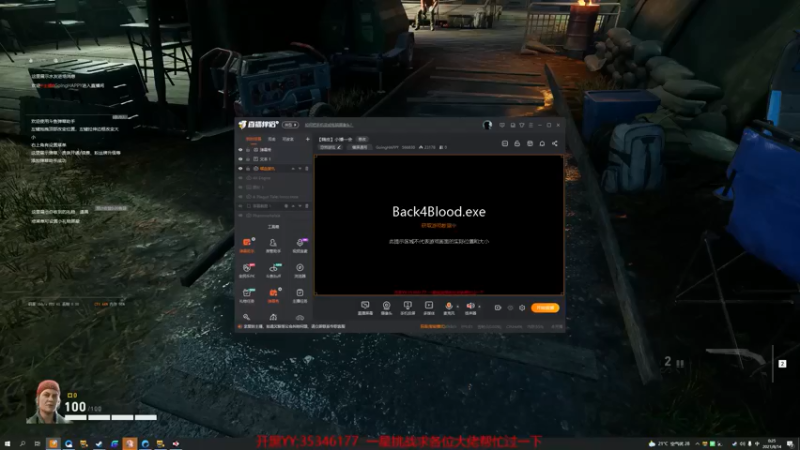
Task: Open the house-shaped tool icon
Action: (273, 317)
